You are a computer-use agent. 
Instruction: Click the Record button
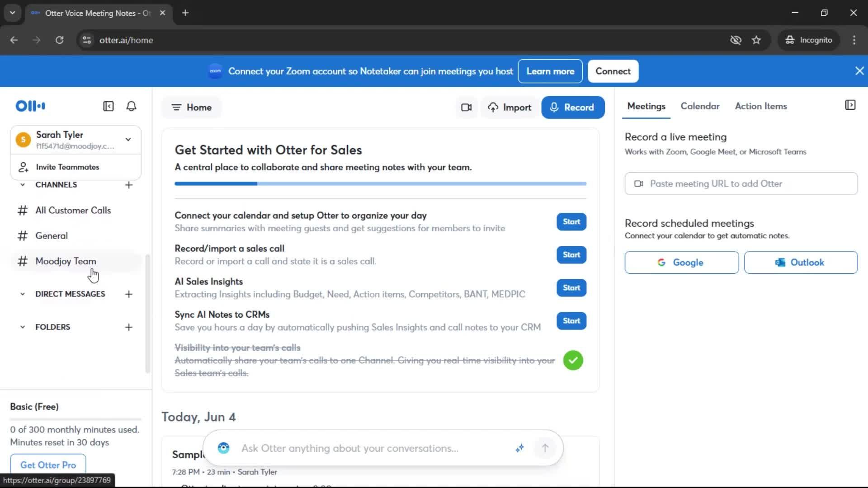pos(573,108)
